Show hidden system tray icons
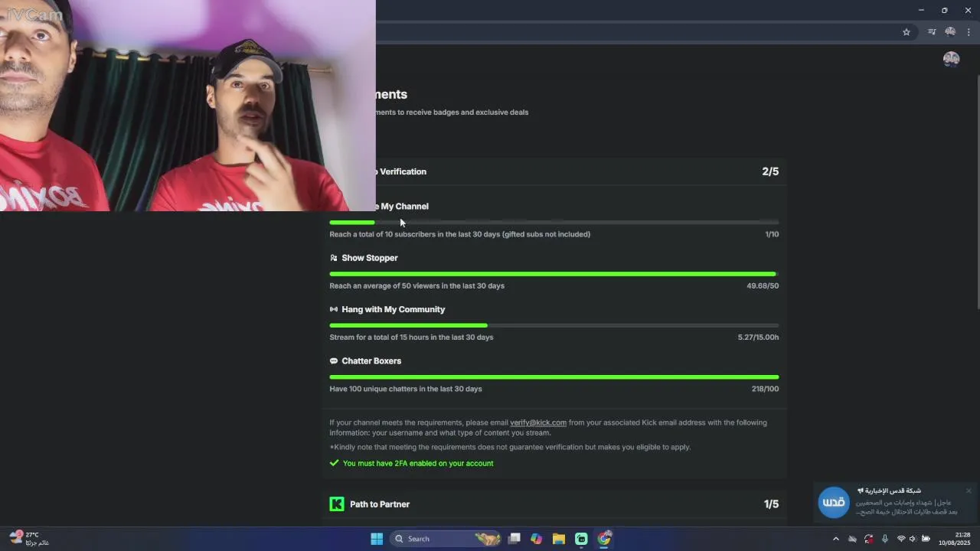This screenshot has height=551, width=980. (x=836, y=539)
